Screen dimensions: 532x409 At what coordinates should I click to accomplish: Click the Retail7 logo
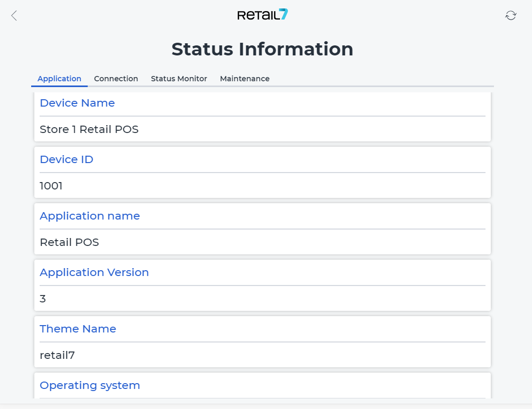[263, 15]
